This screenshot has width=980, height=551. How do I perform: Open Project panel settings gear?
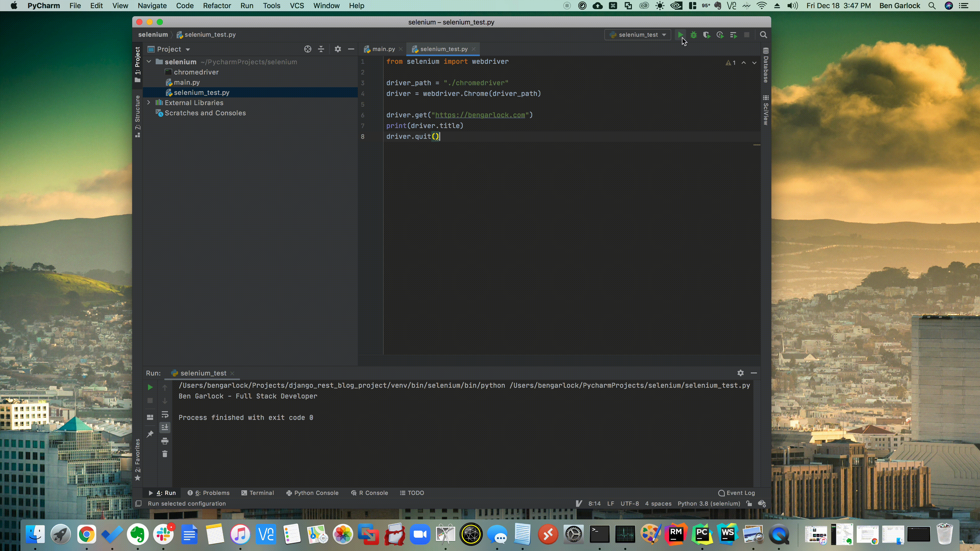coord(337,49)
